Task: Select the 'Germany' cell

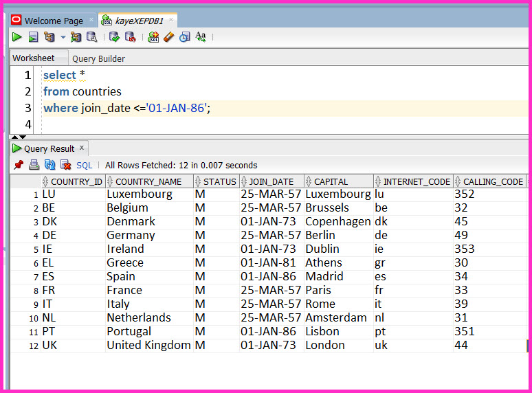Action: click(x=149, y=236)
